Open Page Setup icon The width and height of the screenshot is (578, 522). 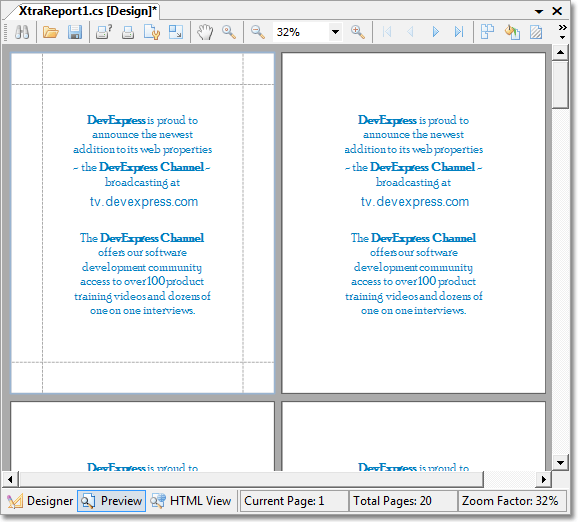tap(152, 32)
